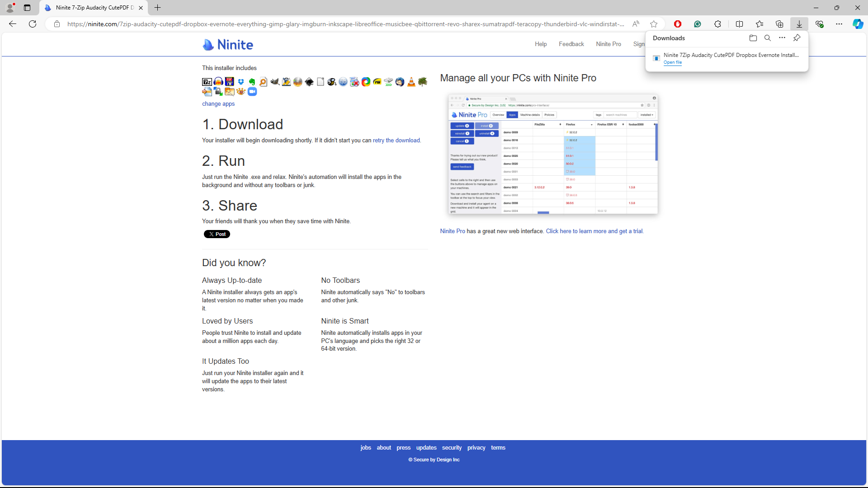Image resolution: width=868 pixels, height=488 pixels.
Task: Open the downloads folder icon
Action: tap(753, 38)
